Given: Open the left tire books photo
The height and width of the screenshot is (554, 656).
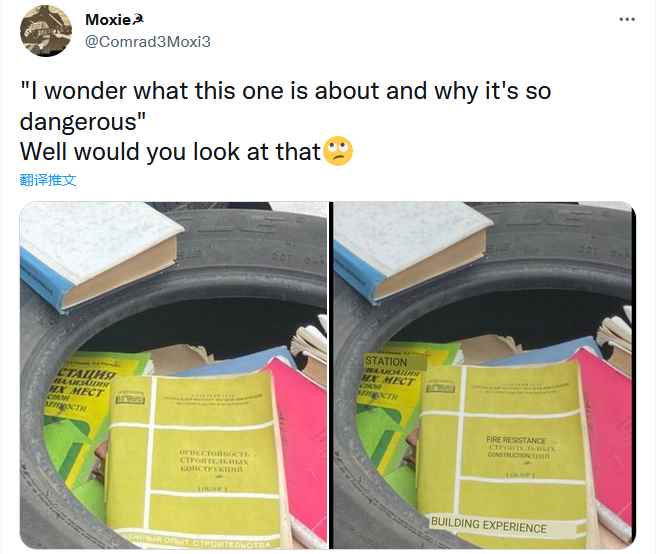Looking at the screenshot, I should tap(174, 375).
